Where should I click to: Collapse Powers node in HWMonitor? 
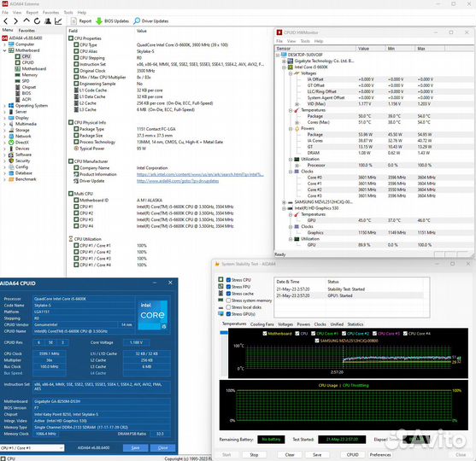(291, 129)
